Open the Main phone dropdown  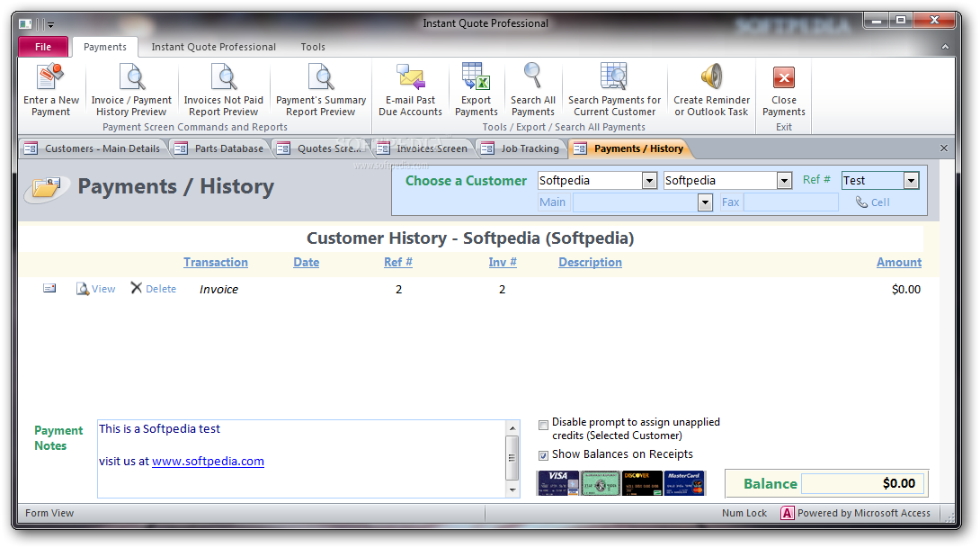coord(705,202)
